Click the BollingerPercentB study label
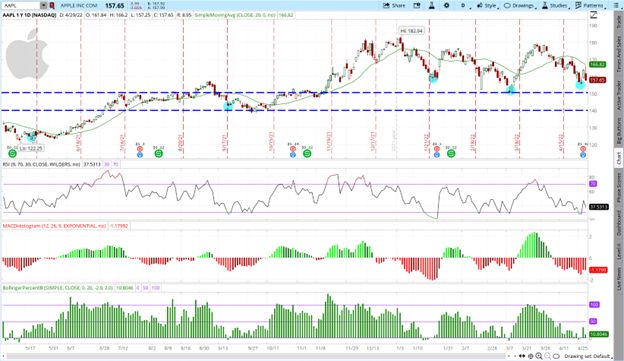Image resolution: width=624 pixels, height=361 pixels. coord(58,287)
